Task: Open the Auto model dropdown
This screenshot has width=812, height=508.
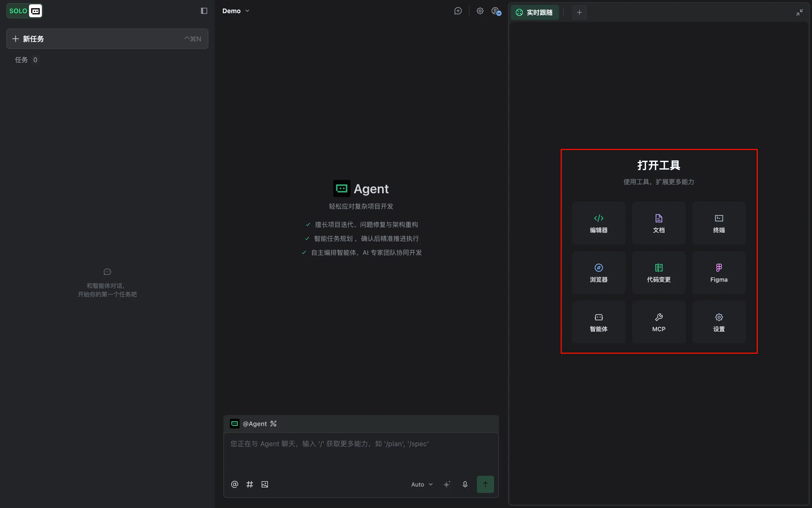Action: tap(422, 484)
